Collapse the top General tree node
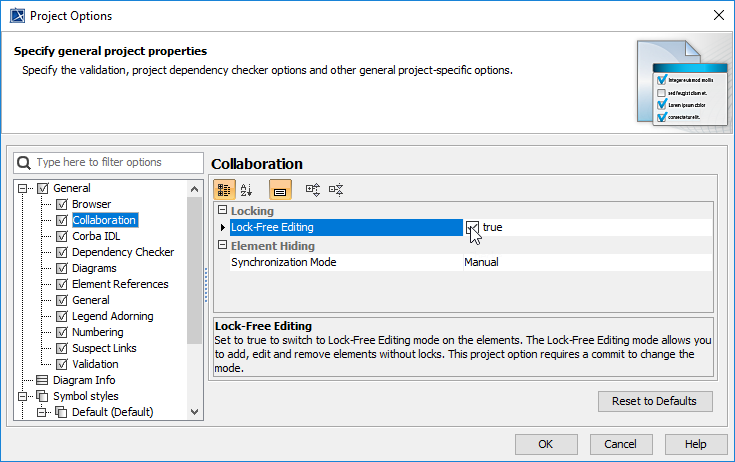This screenshot has width=735, height=462. point(24,188)
